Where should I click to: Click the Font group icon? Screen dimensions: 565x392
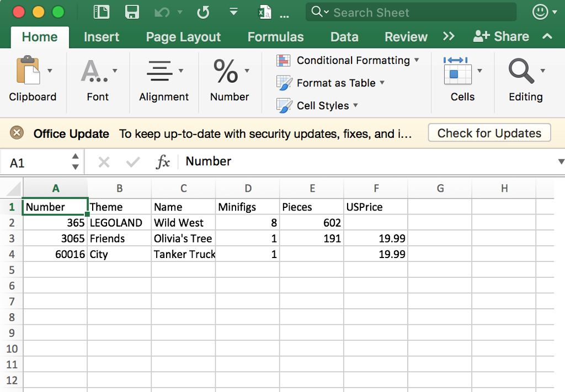[93, 71]
